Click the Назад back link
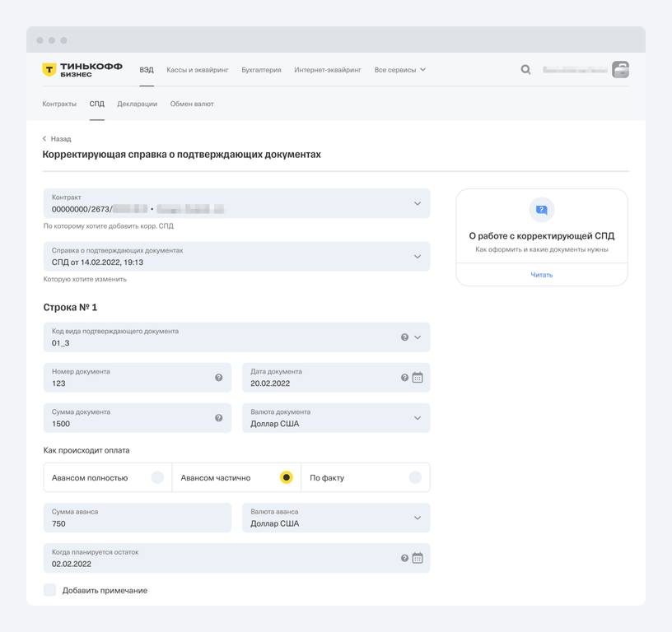 57,139
